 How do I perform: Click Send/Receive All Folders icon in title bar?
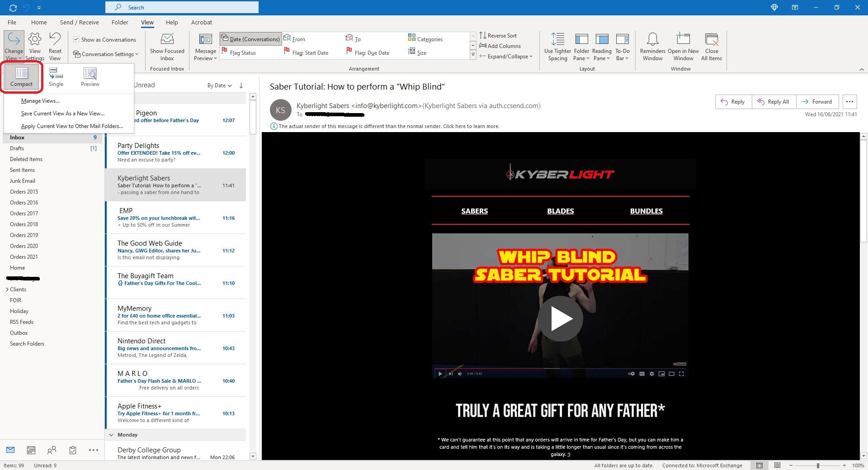pyautogui.click(x=13, y=8)
